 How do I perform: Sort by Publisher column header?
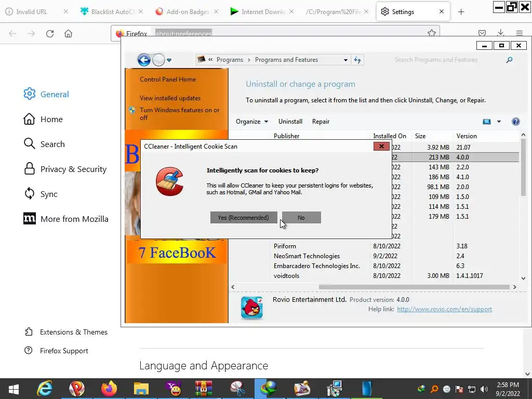286,136
